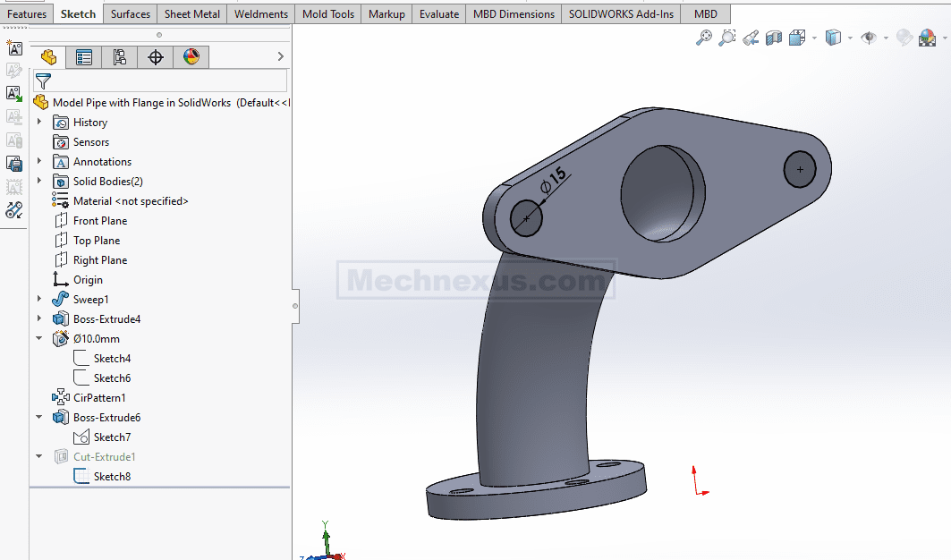
Task: Click the History folder icon
Action: pyautogui.click(x=61, y=123)
